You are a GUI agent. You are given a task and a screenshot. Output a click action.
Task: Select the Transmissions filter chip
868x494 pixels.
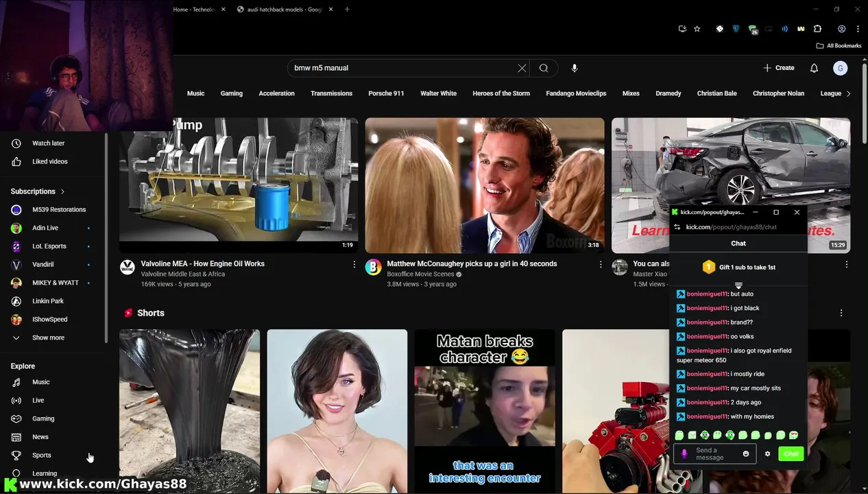tap(331, 93)
